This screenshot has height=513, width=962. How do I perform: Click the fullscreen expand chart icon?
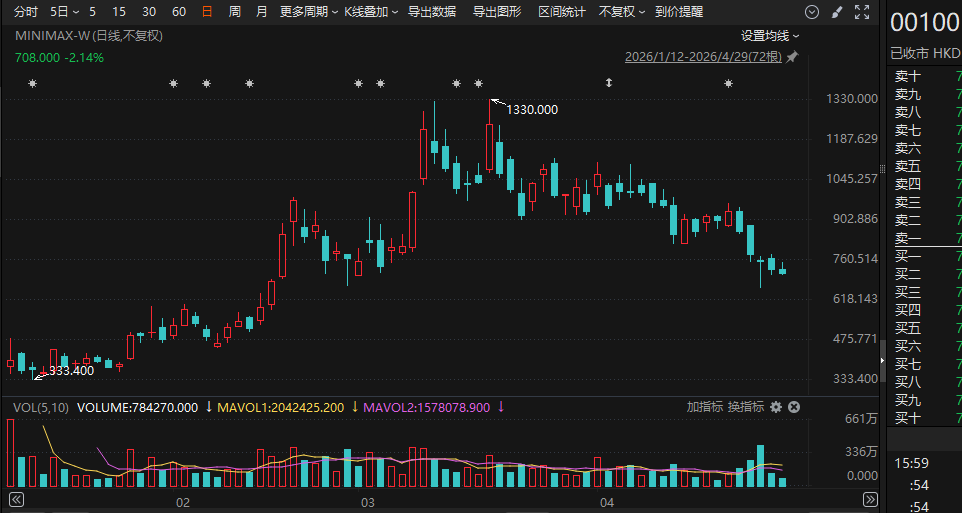point(861,12)
